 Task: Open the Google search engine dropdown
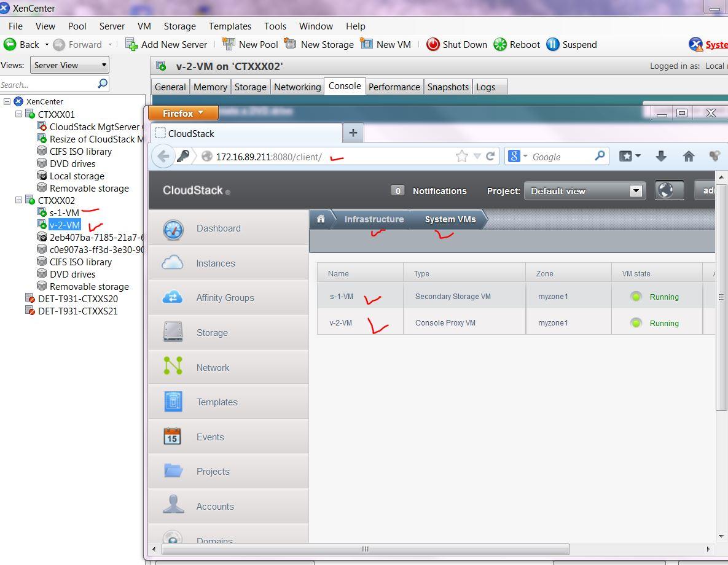tap(525, 157)
